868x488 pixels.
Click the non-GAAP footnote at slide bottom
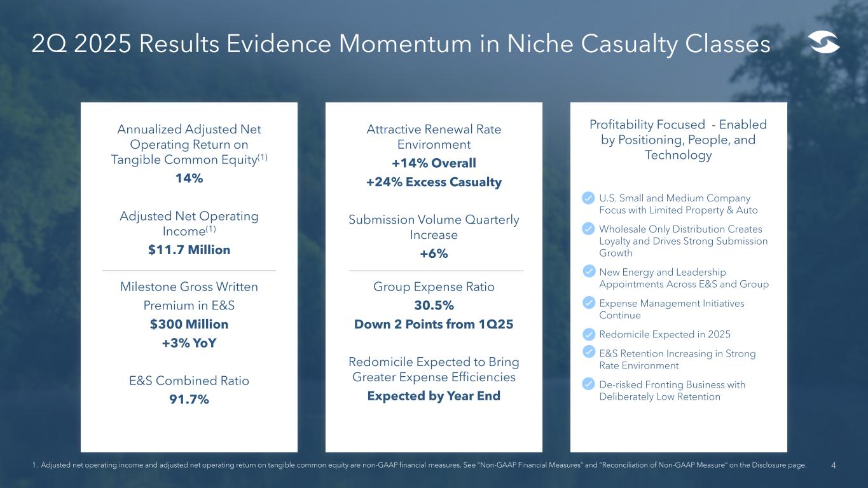(418, 466)
